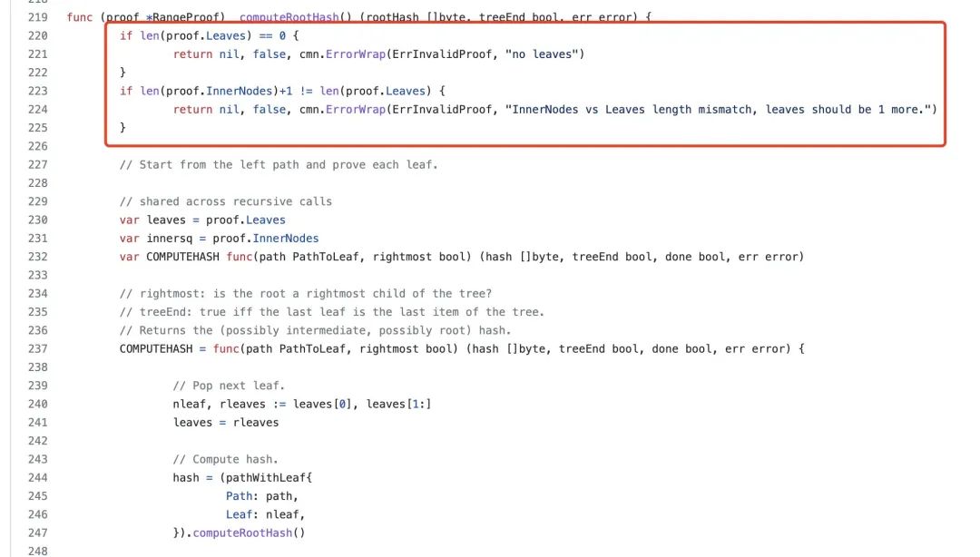Click line number 240
Image resolution: width=980 pixels, height=557 pixels.
pos(37,404)
